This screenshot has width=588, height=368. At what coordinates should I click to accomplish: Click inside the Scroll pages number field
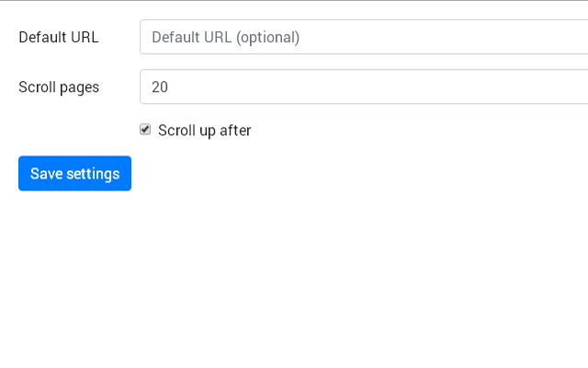[x=364, y=86]
